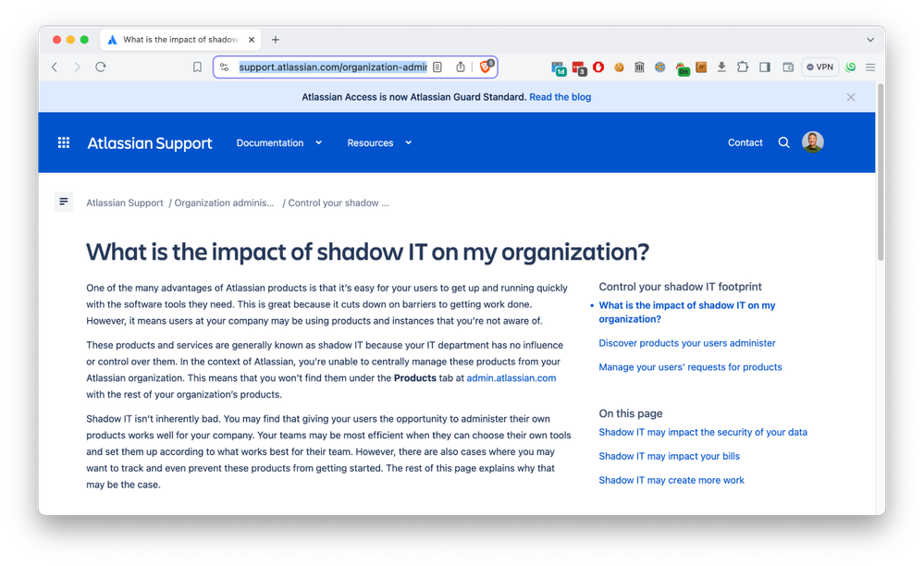The image size is (924, 566).
Task: Open 'Organization adminis...' breadcrumb
Action: tap(224, 203)
